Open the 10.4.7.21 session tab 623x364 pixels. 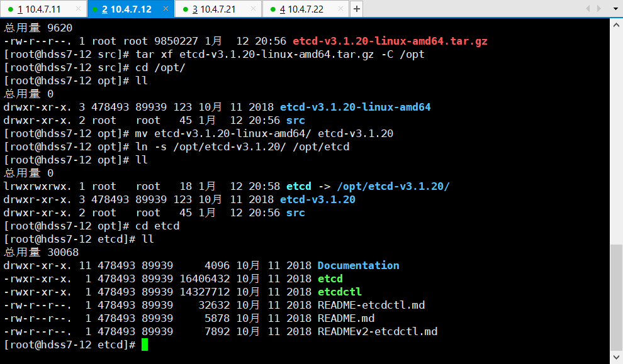coord(213,9)
